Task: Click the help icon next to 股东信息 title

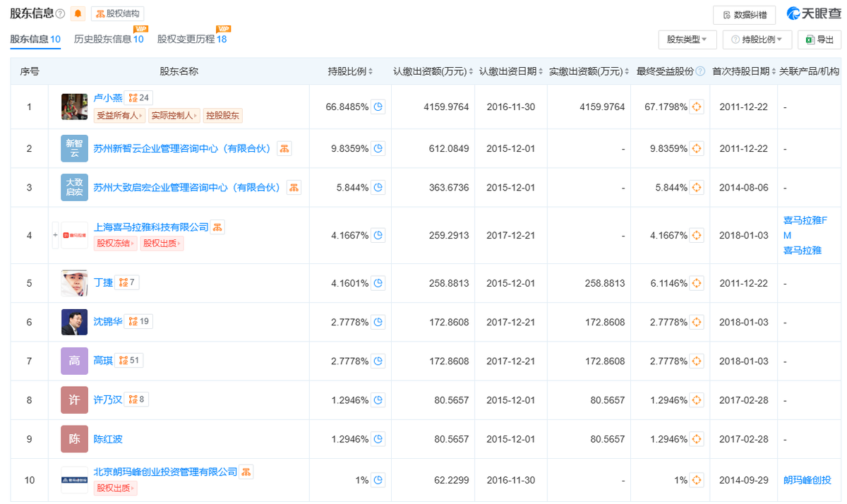Action: click(x=61, y=13)
